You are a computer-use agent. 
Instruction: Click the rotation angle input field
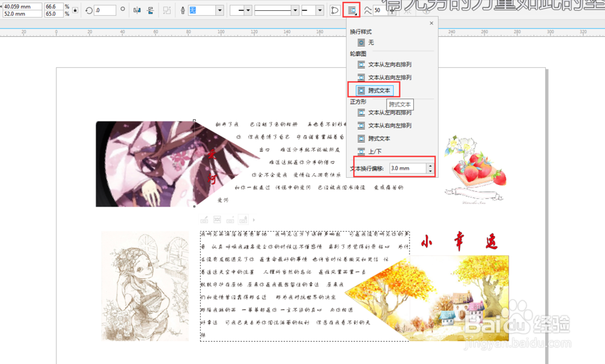[105, 10]
